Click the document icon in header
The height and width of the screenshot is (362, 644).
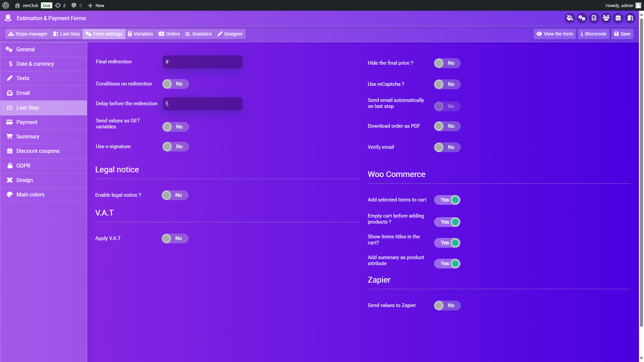594,18
